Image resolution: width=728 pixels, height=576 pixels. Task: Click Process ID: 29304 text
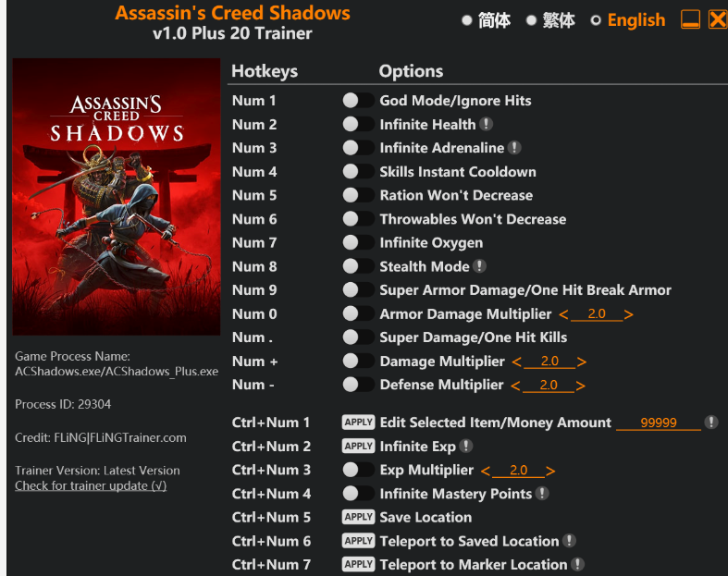(63, 404)
